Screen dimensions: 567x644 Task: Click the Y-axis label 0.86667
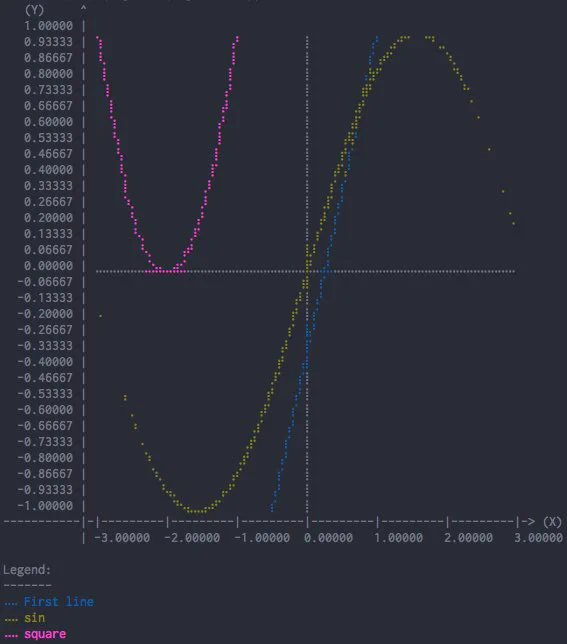[48, 58]
